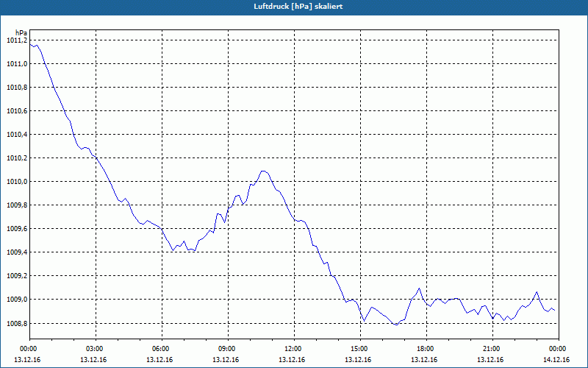Click the 03:00 time label
588x368 pixels.
(96, 349)
